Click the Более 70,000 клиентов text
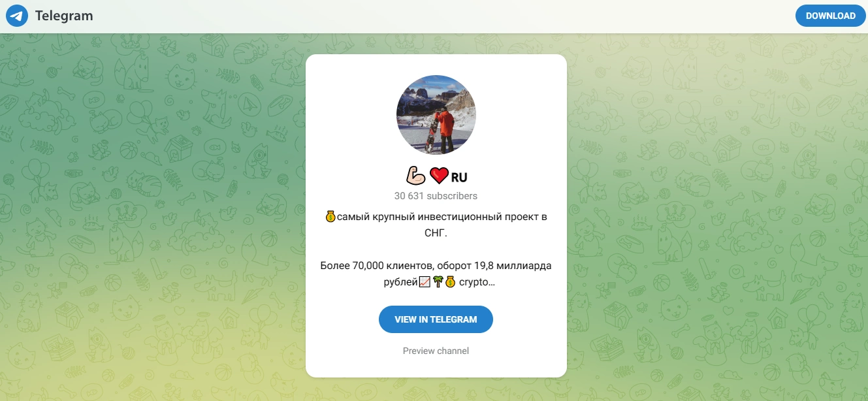 [377, 266]
